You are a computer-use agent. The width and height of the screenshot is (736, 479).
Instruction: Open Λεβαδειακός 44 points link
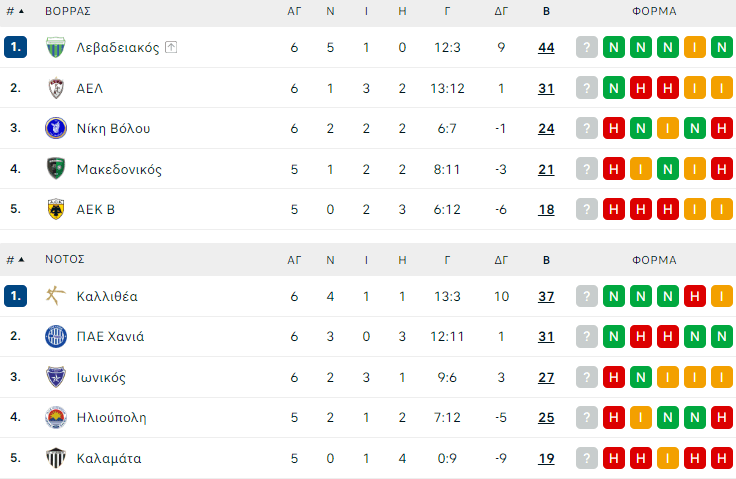pyautogui.click(x=546, y=47)
